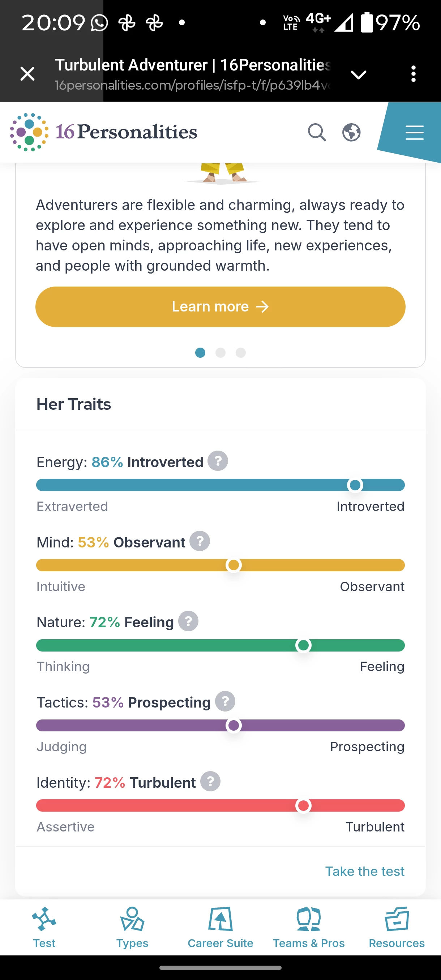This screenshot has width=441, height=980.
Task: Switch to the Career Suite tab
Action: (x=220, y=928)
